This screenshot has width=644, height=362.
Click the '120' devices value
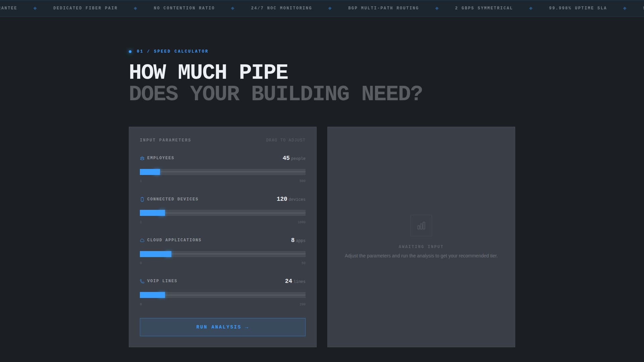282,199
